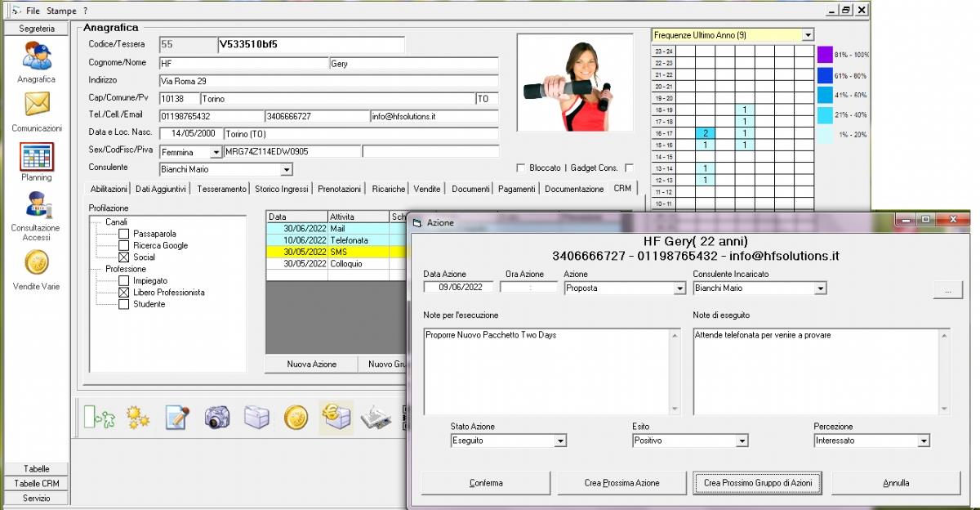Open Frequenze Ultimo Anno dropdown

click(808, 35)
